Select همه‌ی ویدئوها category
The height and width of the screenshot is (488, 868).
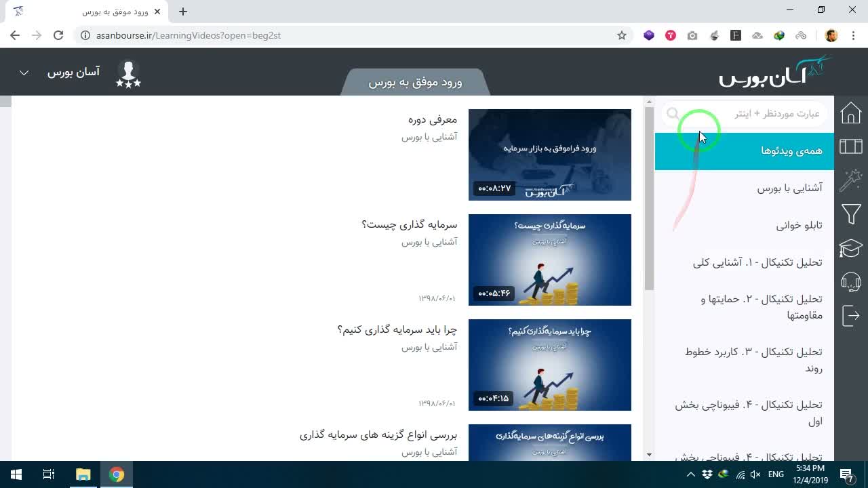(x=744, y=151)
